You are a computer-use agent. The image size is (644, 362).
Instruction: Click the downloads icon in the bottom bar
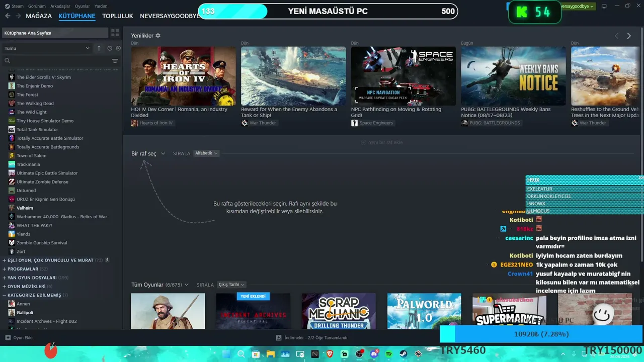279,337
